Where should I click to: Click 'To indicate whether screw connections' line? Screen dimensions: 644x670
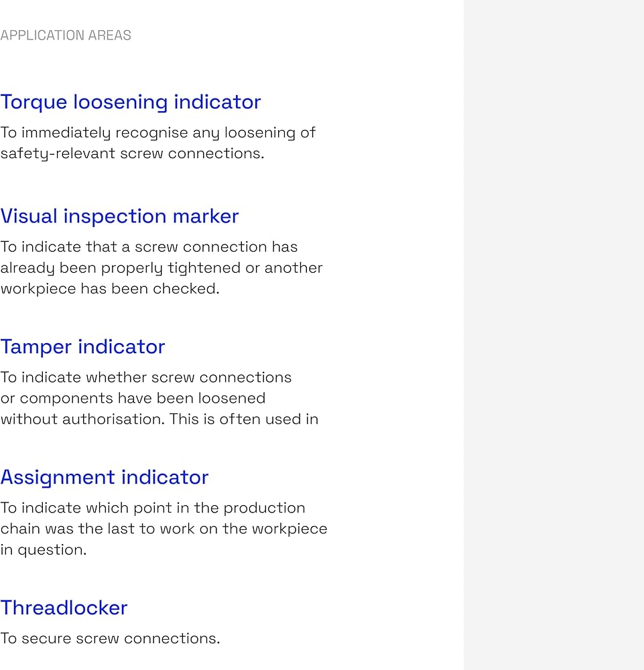145,377
